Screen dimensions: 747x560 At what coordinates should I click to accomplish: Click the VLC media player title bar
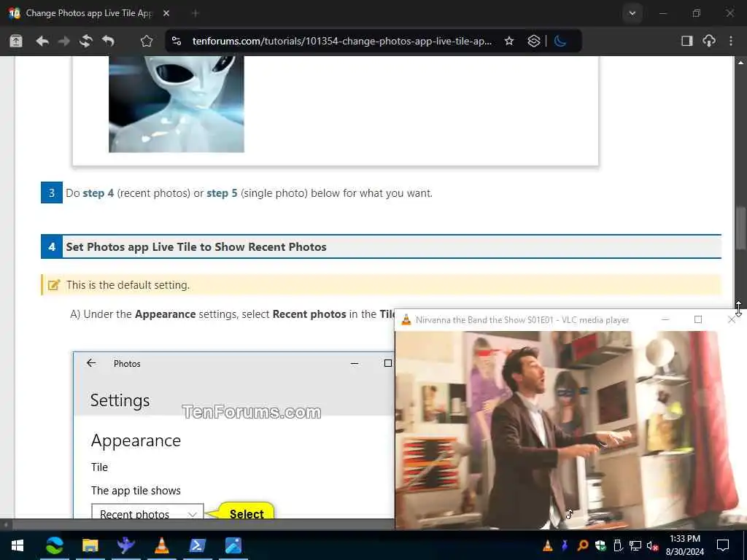tap(522, 320)
